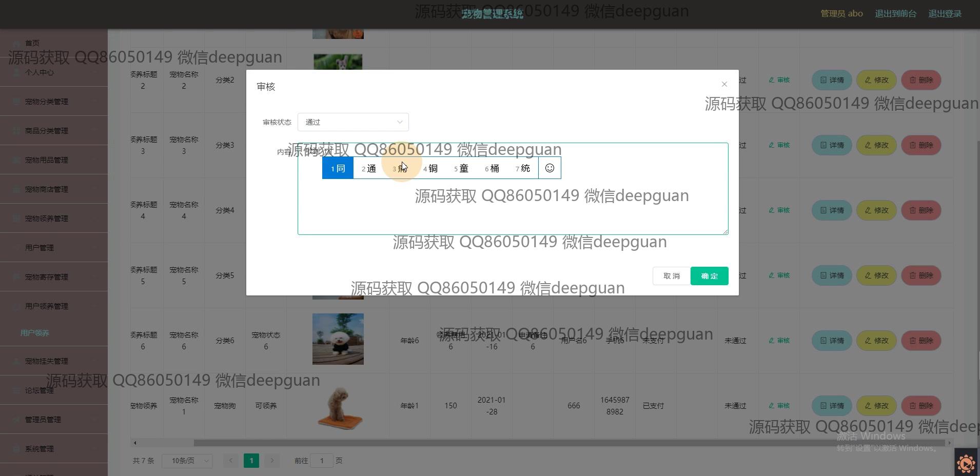This screenshot has height=476, width=980.
Task: Expand 用户管理 sidebar menu
Action: coord(54,248)
